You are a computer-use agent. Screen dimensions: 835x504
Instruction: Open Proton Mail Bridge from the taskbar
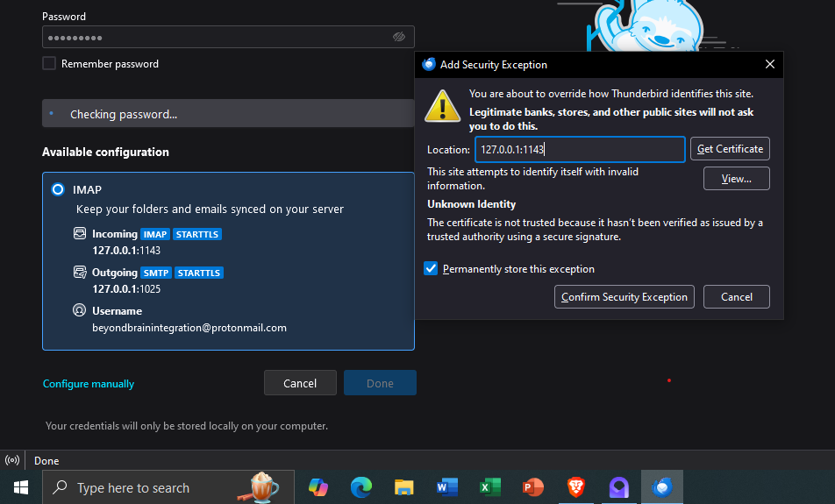[619, 487]
